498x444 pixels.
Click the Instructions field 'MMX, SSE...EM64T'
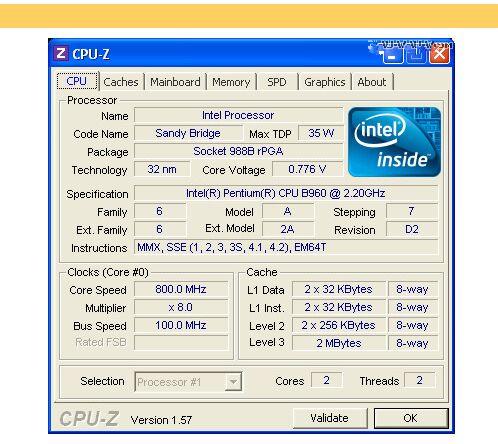click(x=286, y=247)
